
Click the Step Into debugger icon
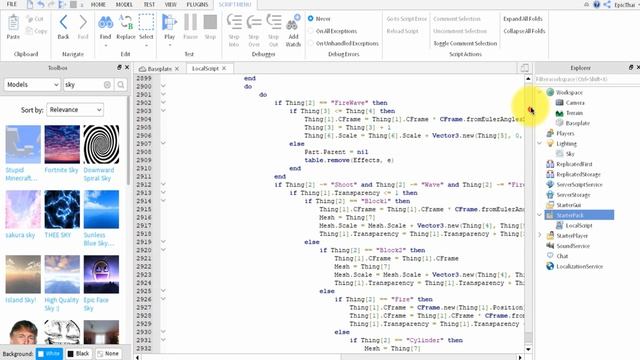click(x=234, y=22)
